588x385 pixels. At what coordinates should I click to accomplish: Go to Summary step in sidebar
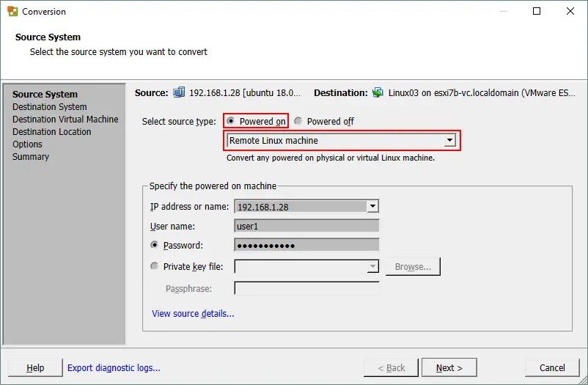(x=31, y=156)
